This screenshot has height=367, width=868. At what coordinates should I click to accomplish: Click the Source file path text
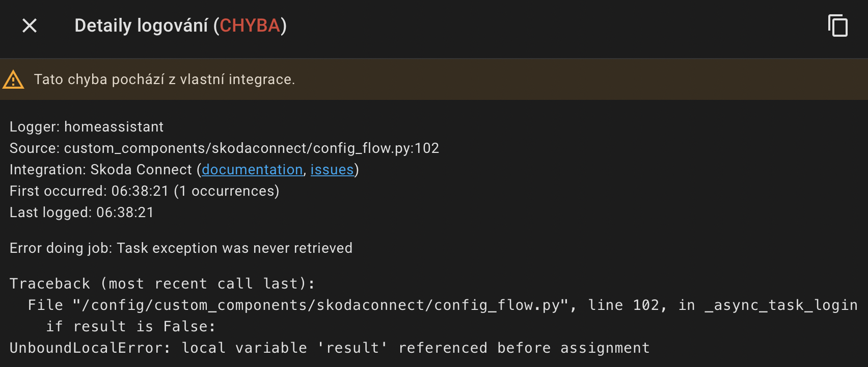coord(224,148)
